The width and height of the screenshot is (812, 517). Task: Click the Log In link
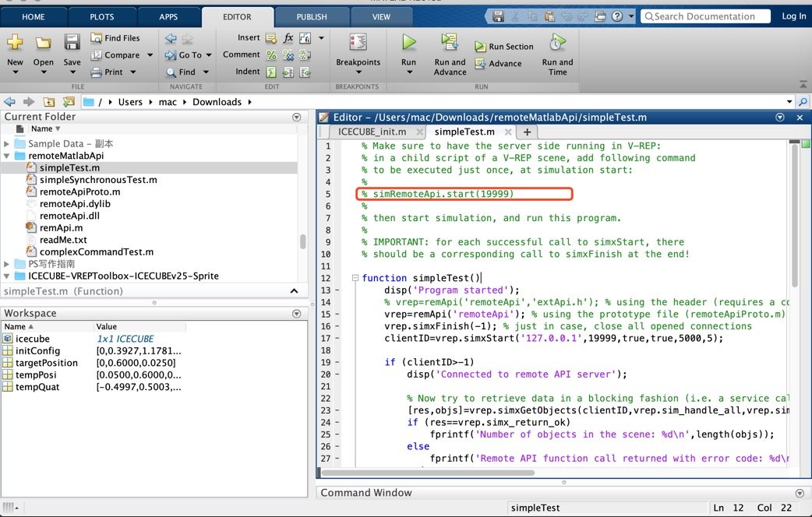pyautogui.click(x=793, y=16)
